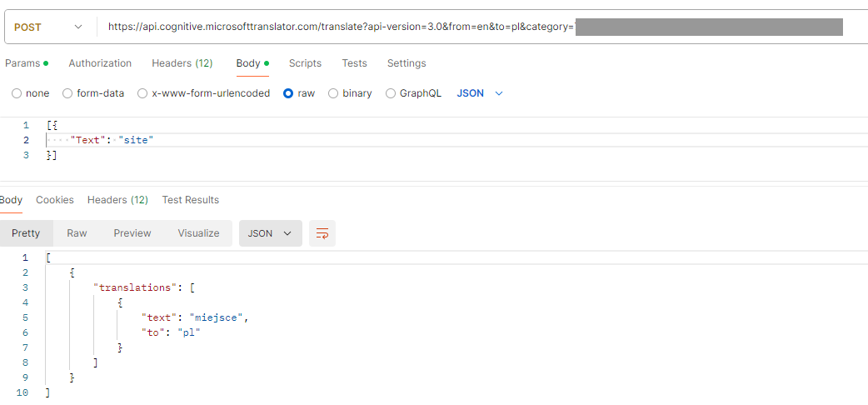This screenshot has height=405, width=868.
Task: Open the POST method dropdown
Action: click(48, 27)
